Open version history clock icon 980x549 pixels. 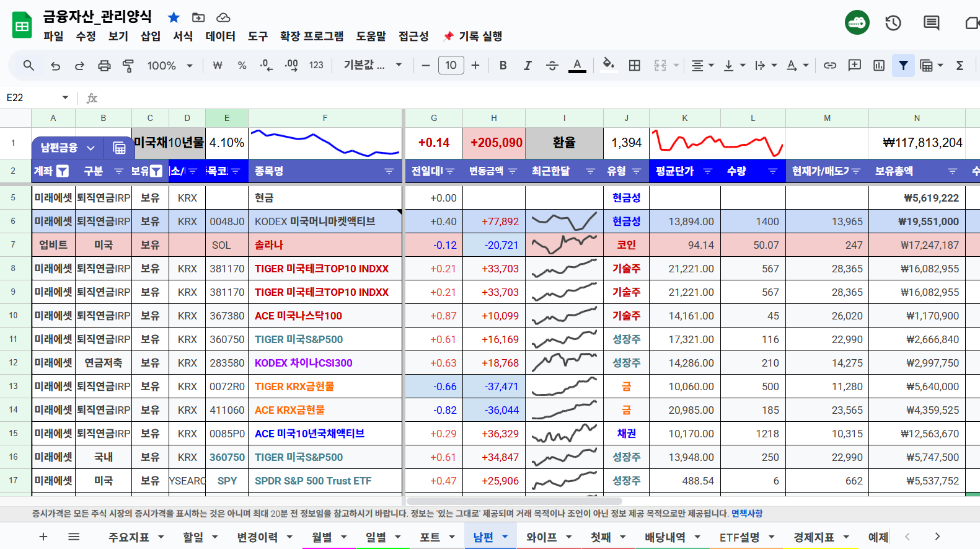893,23
